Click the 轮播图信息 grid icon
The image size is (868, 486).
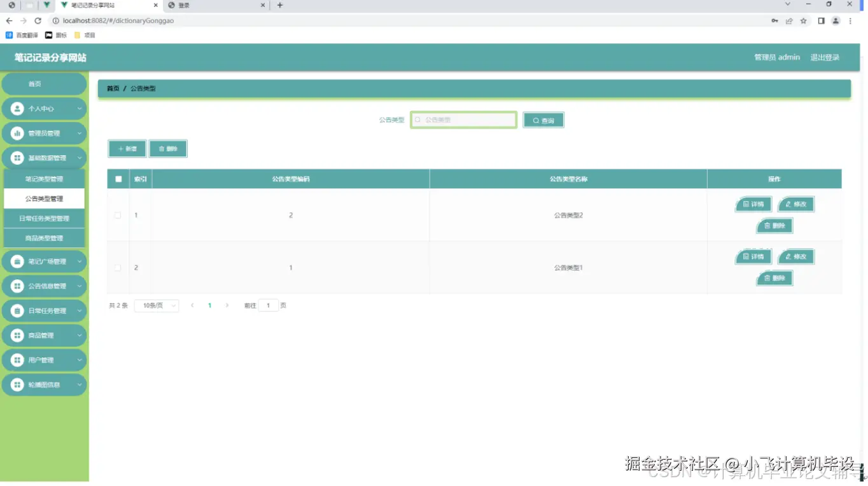(x=18, y=385)
